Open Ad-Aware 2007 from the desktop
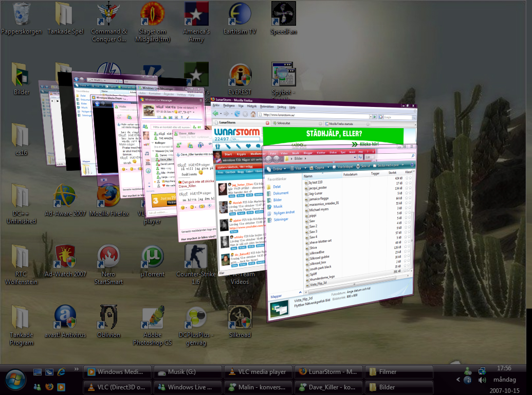This screenshot has width=532, height=395. [65, 195]
